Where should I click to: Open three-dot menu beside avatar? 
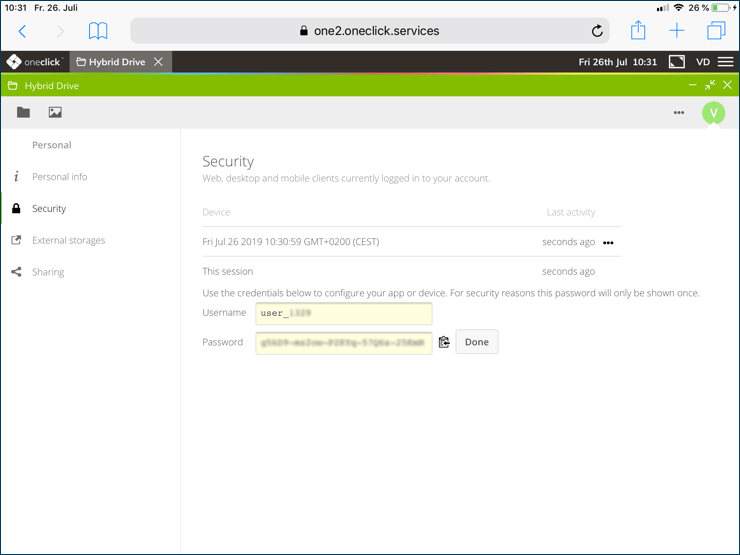pyautogui.click(x=679, y=113)
